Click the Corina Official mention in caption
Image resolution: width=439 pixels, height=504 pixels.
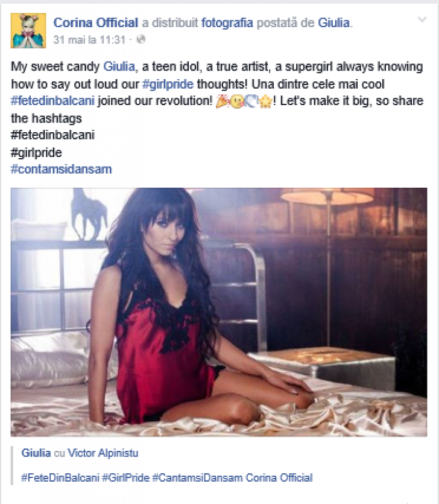[x=279, y=477]
